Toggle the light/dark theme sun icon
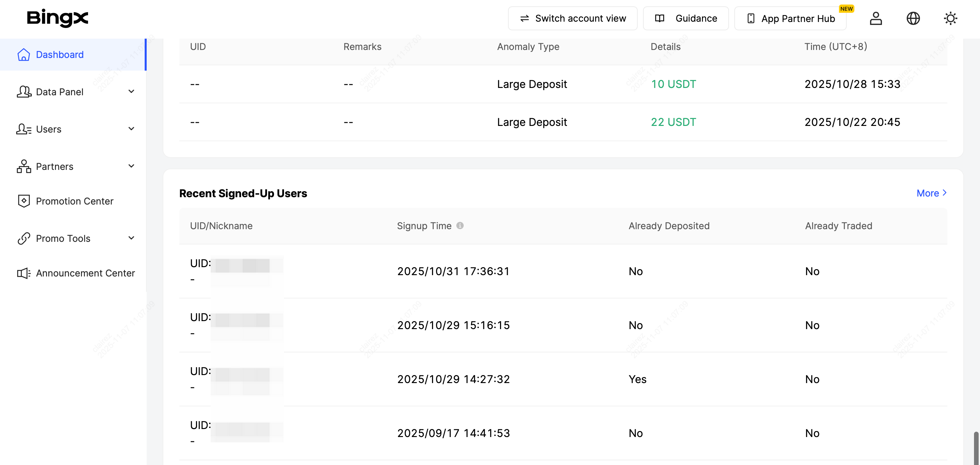Screen dimensions: 980x465 pyautogui.click(x=950, y=18)
